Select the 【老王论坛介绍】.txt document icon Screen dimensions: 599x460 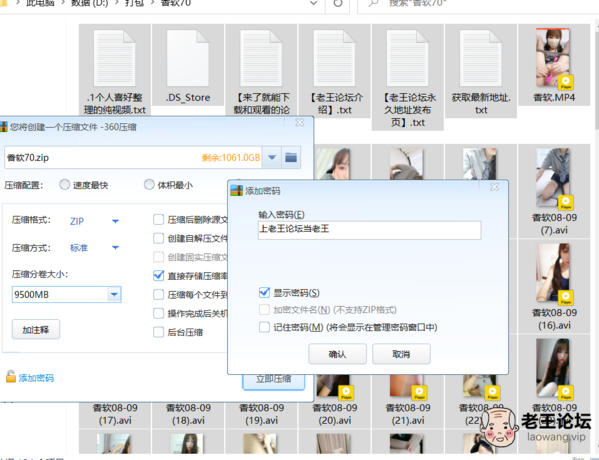pyautogui.click(x=334, y=58)
